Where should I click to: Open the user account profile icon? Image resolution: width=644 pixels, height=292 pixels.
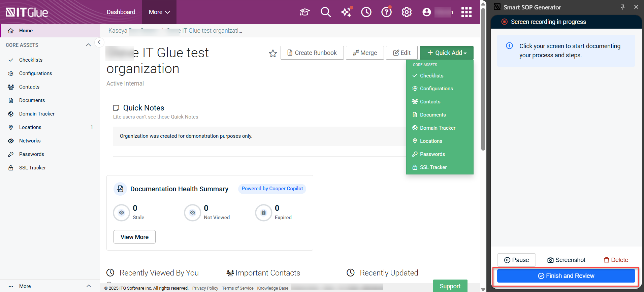click(x=427, y=12)
